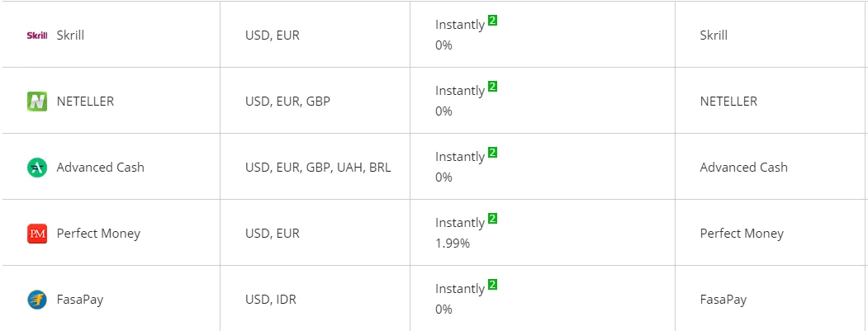
Task: Click footnote 2 badge in Perfect Money row
Action: [493, 219]
